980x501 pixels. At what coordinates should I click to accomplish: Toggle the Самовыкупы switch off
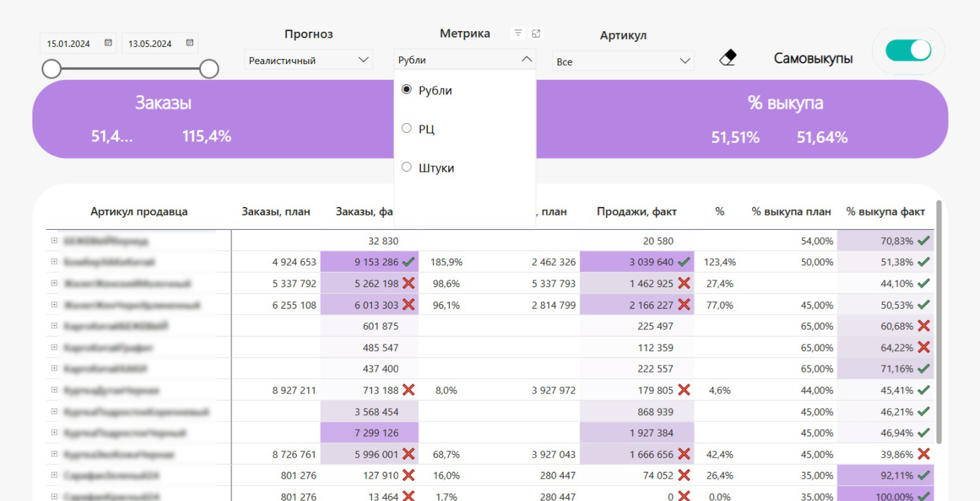point(909,50)
